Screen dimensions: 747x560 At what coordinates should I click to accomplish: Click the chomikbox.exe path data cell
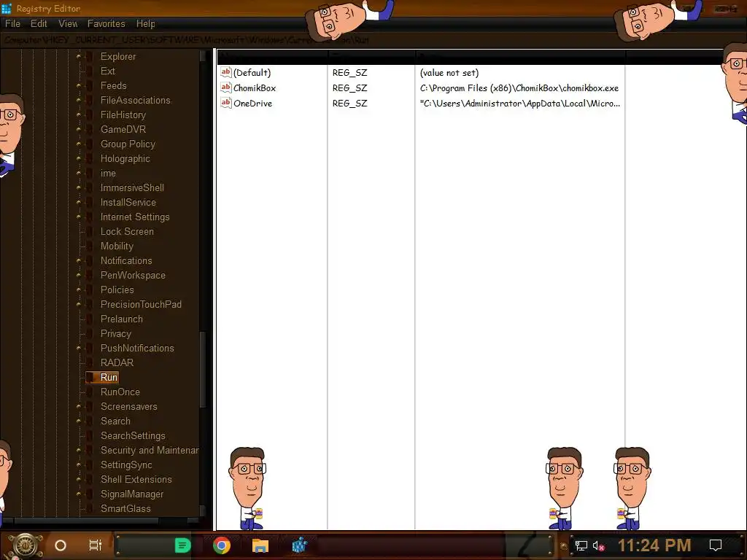519,88
